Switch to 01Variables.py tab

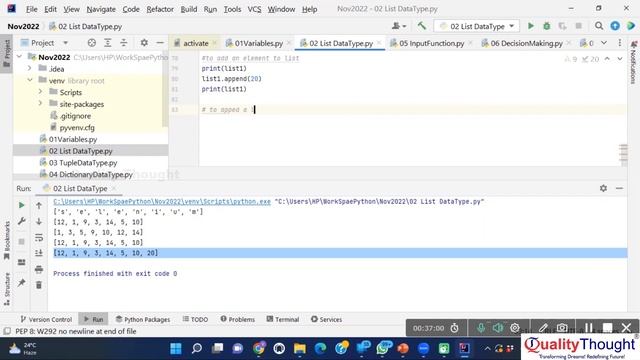[x=258, y=43]
